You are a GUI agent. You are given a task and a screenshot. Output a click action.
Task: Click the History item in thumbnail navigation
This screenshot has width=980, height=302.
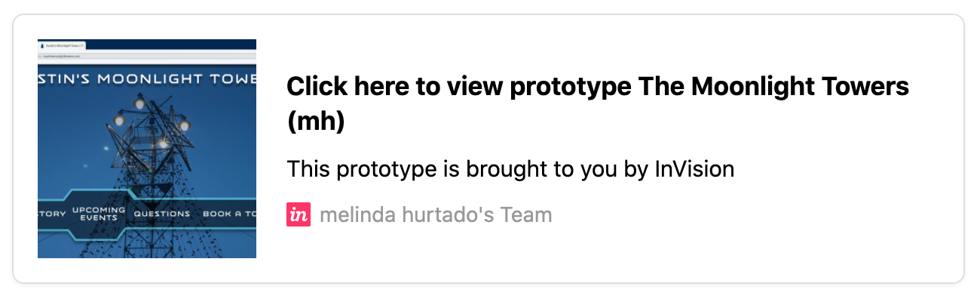point(52,214)
